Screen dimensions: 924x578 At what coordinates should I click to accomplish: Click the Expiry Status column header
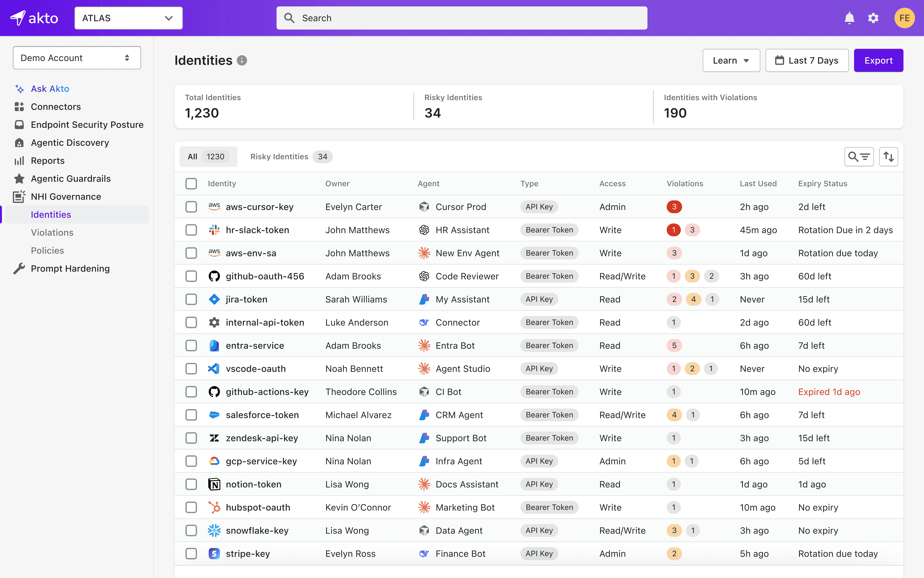[822, 184]
